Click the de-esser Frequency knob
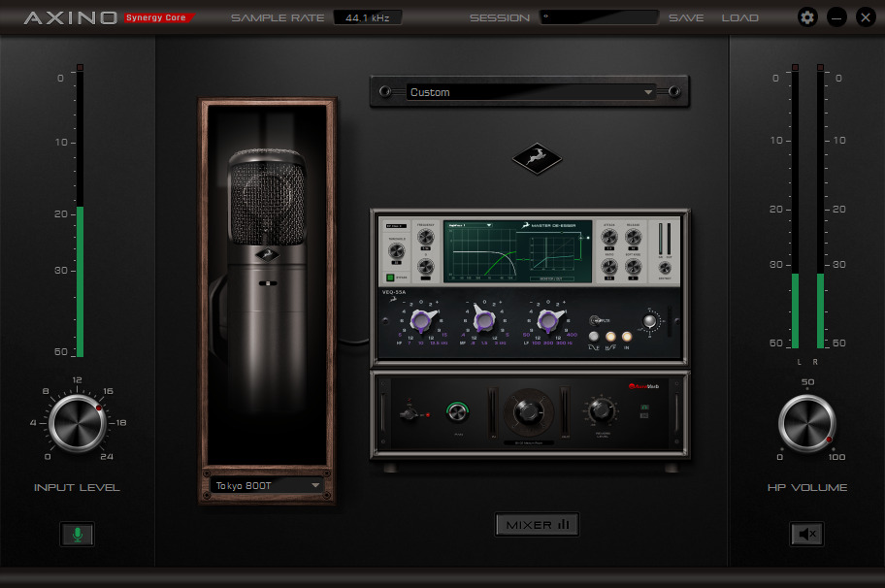Image resolution: width=885 pixels, height=588 pixels. [426, 237]
